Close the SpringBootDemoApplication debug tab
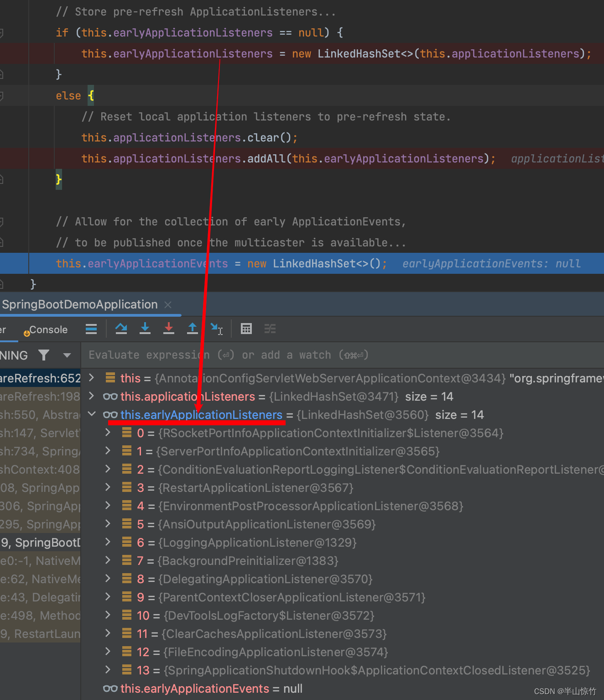Viewport: 604px width, 700px height. pos(168,305)
